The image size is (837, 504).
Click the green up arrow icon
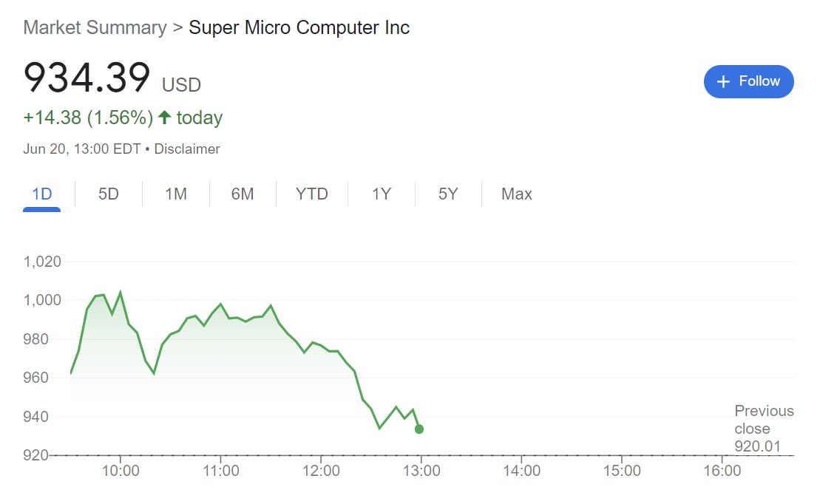(164, 118)
